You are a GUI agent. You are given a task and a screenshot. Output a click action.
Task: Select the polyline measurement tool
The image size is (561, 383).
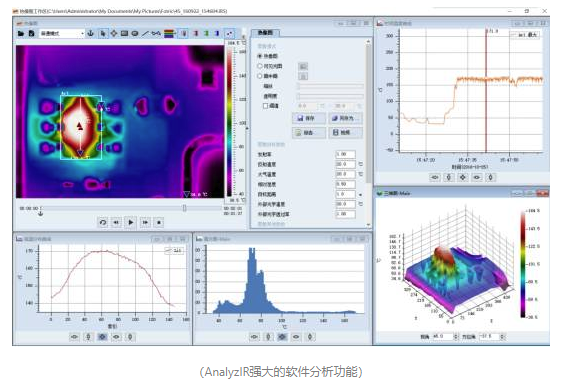pyautogui.click(x=156, y=33)
